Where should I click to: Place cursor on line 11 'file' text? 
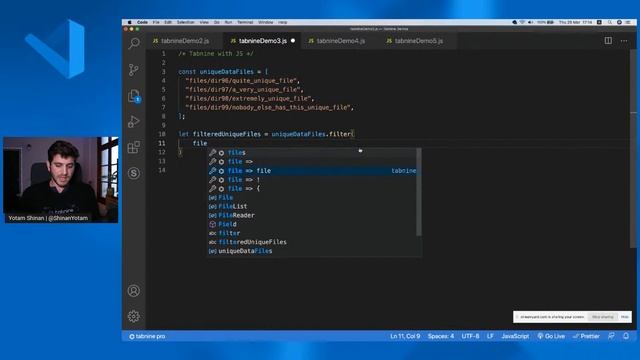[200, 143]
